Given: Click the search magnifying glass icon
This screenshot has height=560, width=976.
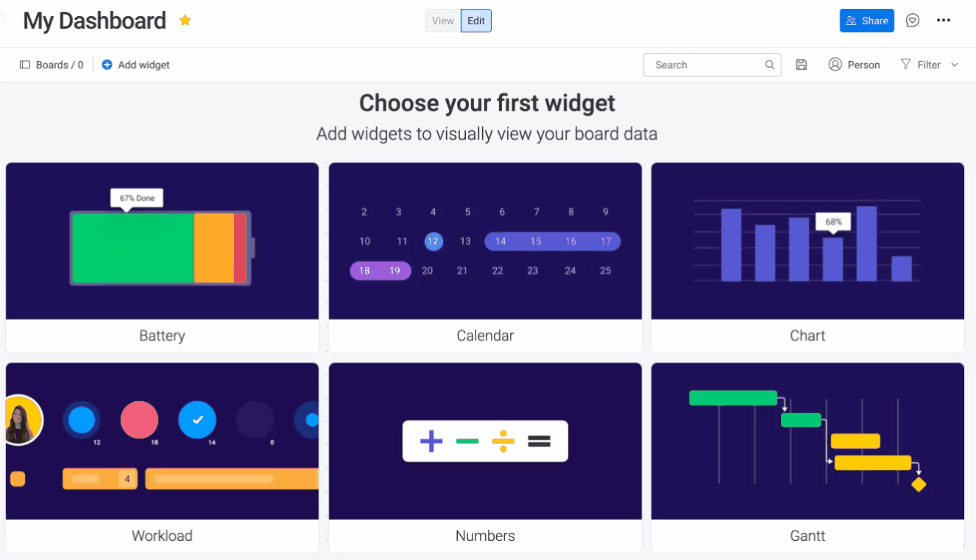Looking at the screenshot, I should click(x=769, y=65).
